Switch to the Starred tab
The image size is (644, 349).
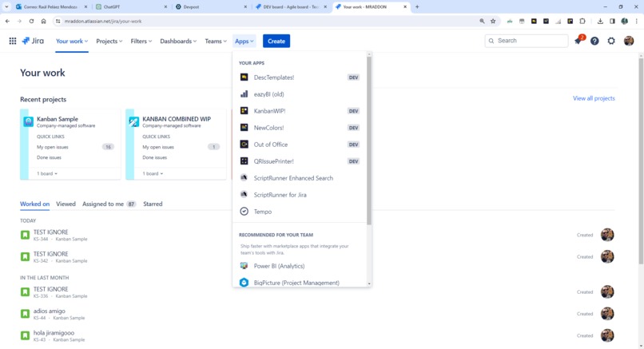click(153, 204)
